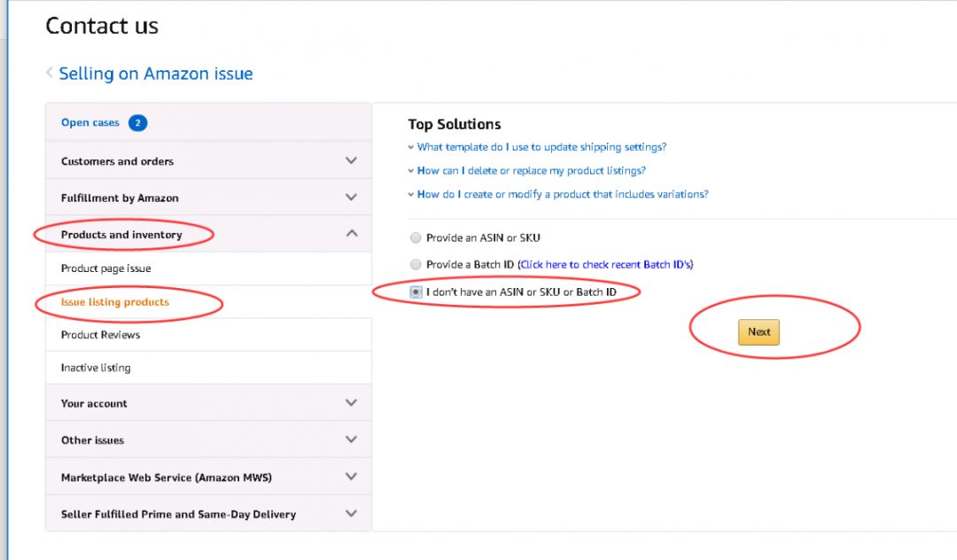Open Product Reviews menu item

tap(100, 335)
